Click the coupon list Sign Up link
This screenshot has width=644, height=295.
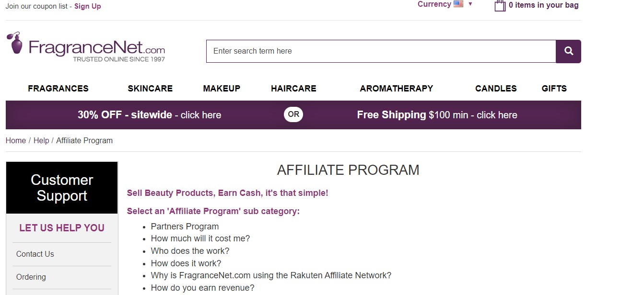click(x=87, y=6)
